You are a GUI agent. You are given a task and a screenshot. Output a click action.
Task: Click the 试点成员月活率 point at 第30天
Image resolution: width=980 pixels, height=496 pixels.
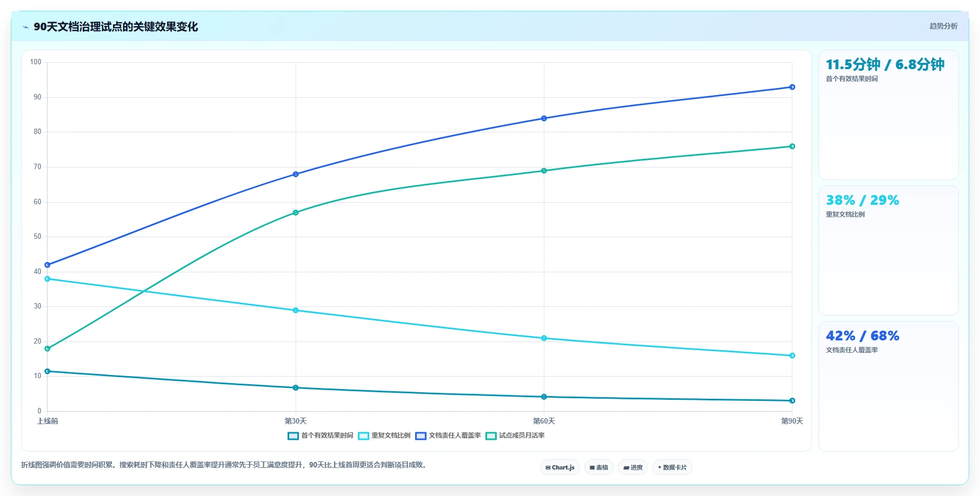pyautogui.click(x=296, y=212)
